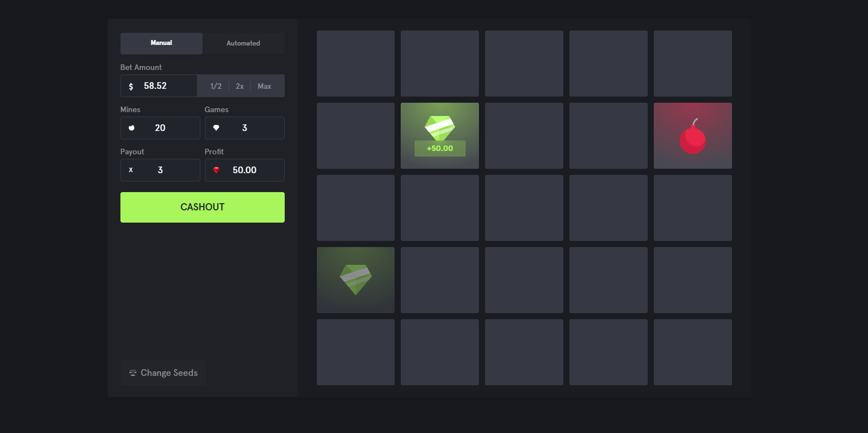Click the Bet Amount input showing 58.52
868x433 pixels.
click(x=166, y=86)
